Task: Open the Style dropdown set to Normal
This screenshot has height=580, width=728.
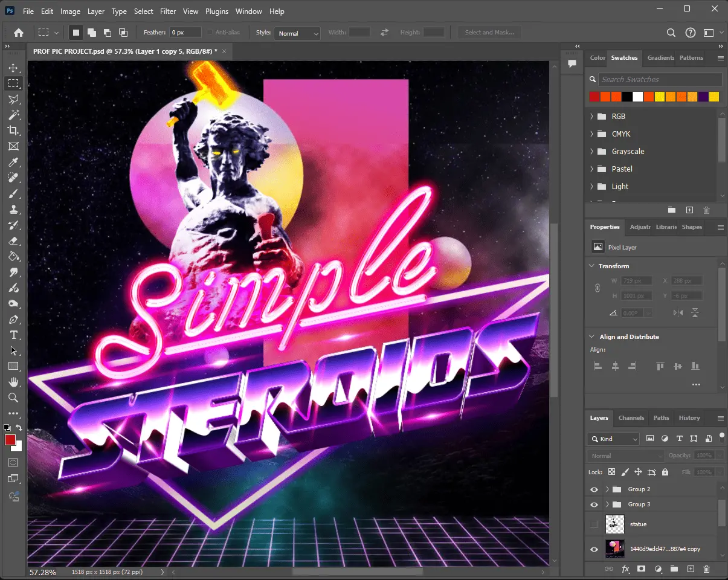Action: (x=297, y=33)
